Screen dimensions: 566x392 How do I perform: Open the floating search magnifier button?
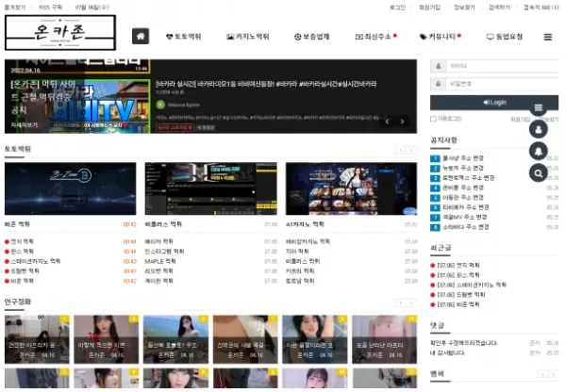pyautogui.click(x=539, y=173)
